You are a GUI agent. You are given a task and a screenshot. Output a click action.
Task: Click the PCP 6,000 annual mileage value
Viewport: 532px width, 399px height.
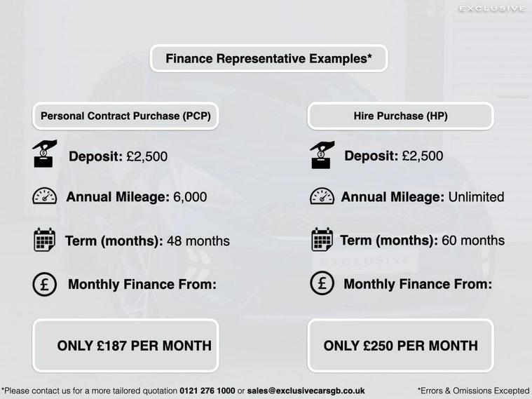click(x=190, y=197)
